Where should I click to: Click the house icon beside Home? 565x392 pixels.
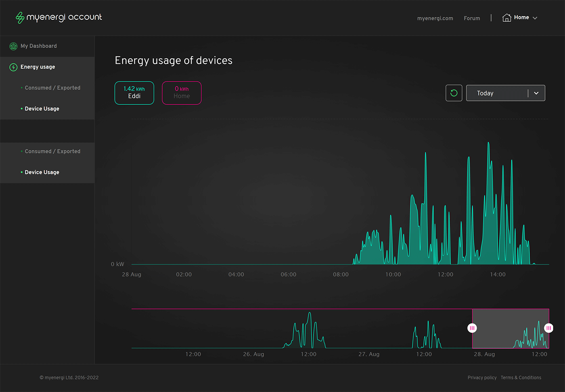[x=506, y=18]
